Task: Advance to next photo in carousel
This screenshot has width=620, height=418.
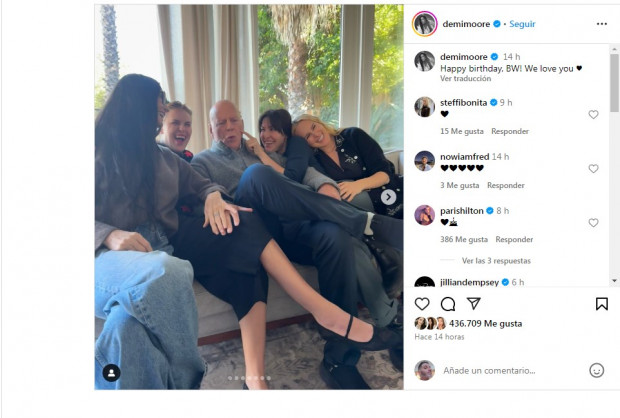Action: tap(388, 197)
